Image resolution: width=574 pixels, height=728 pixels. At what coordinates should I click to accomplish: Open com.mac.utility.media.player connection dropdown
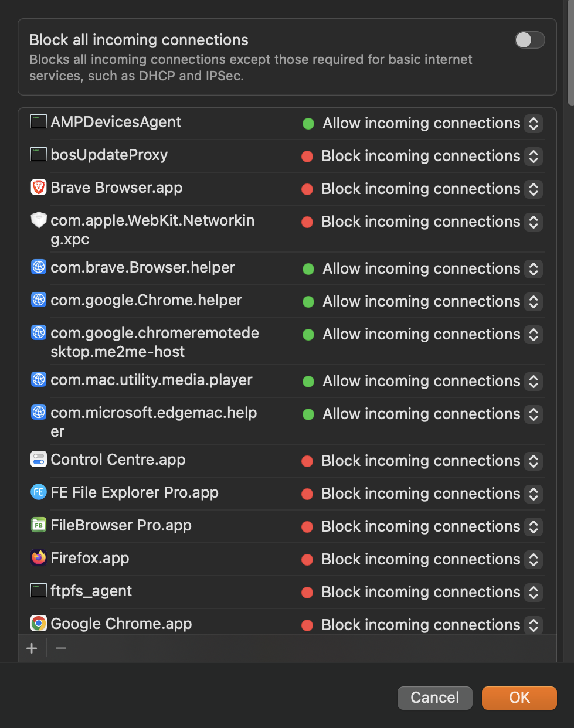click(533, 382)
